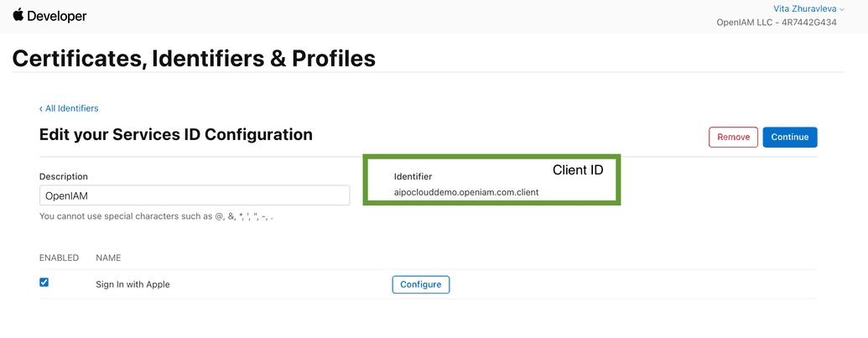The width and height of the screenshot is (868, 338).
Task: Click the Apple logo icon
Action: point(18,15)
